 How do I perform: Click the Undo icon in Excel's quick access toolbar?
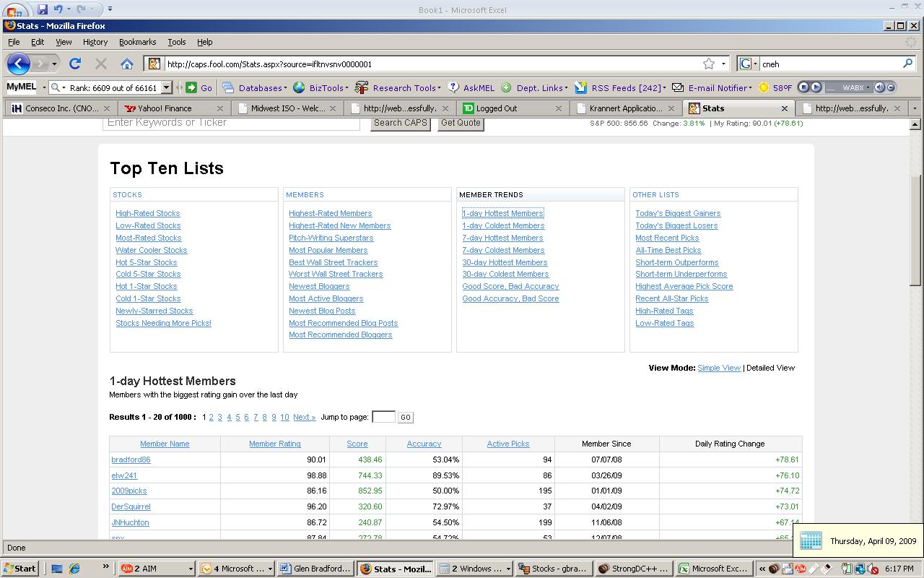(58, 9)
